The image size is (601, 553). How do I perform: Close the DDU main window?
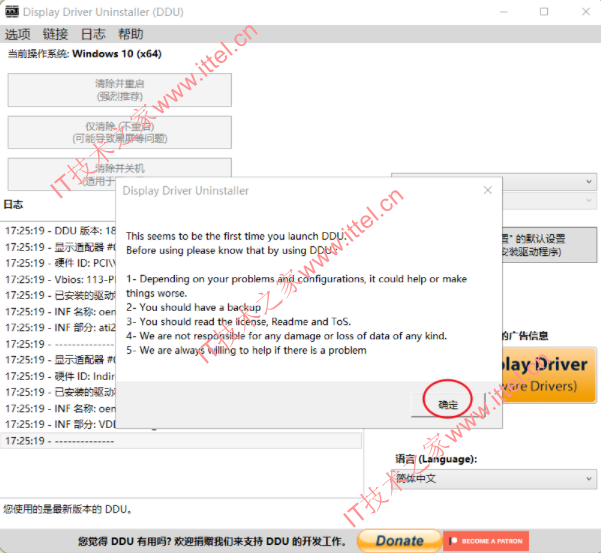tap(586, 12)
